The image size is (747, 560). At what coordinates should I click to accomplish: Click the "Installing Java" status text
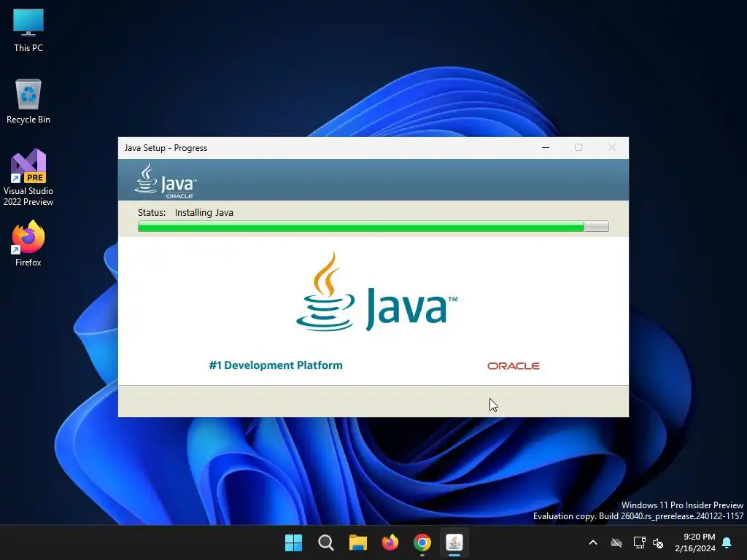point(204,212)
